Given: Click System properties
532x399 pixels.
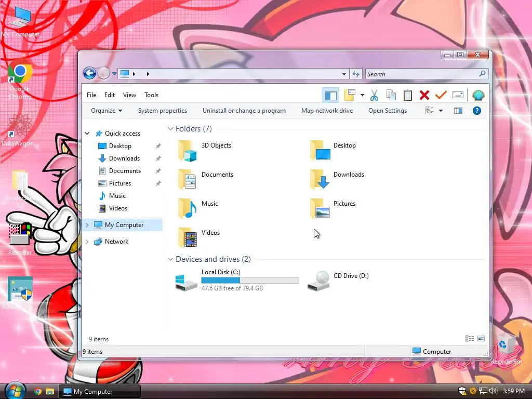Looking at the screenshot, I should pos(163,111).
